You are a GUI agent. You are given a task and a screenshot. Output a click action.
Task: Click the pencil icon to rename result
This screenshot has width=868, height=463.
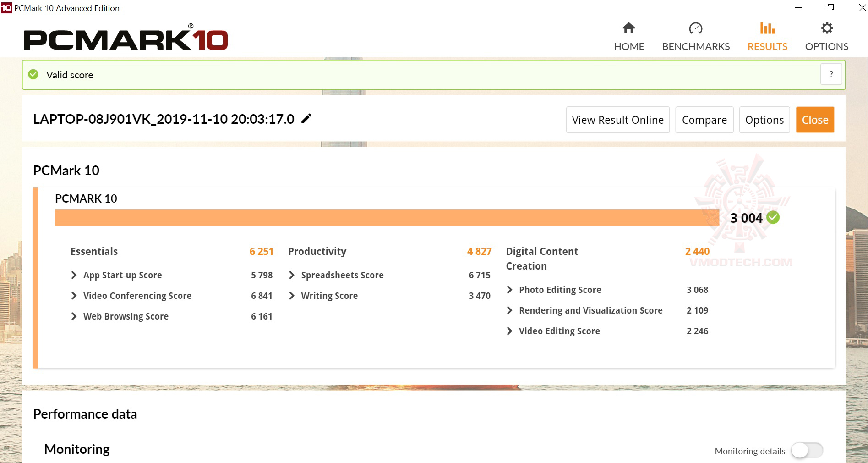(306, 119)
